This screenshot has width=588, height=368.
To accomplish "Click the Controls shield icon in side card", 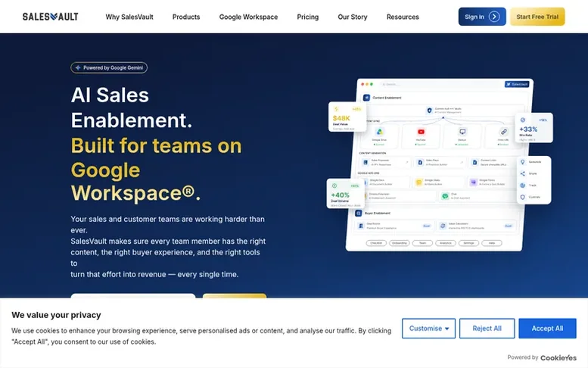I will (522, 197).
